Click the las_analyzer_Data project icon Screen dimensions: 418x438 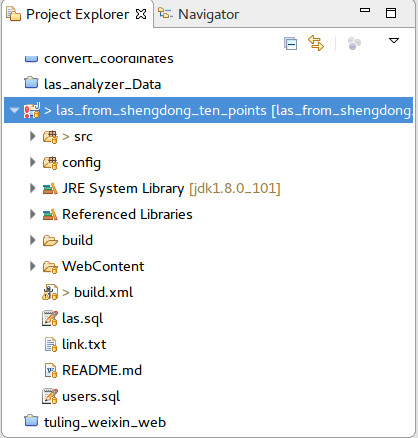point(31,82)
